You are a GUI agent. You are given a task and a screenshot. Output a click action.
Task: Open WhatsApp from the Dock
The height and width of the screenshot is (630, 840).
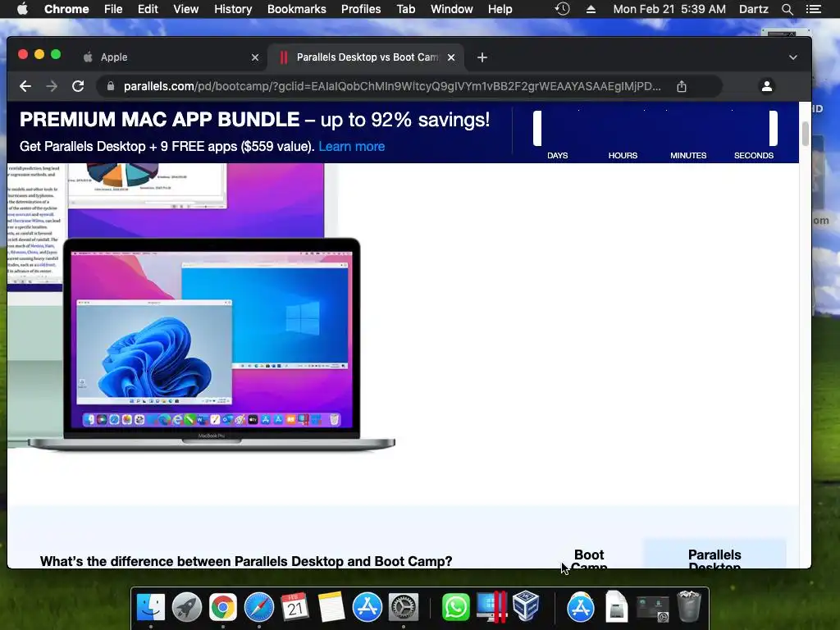coord(455,607)
